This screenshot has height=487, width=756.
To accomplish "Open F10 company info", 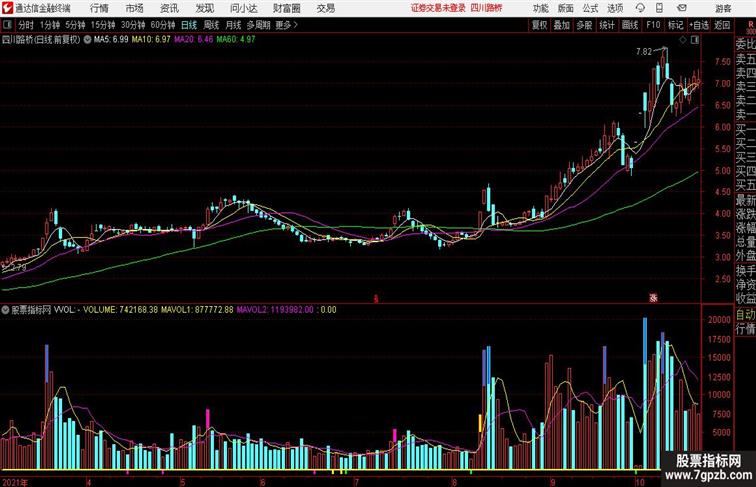I will 653,25.
